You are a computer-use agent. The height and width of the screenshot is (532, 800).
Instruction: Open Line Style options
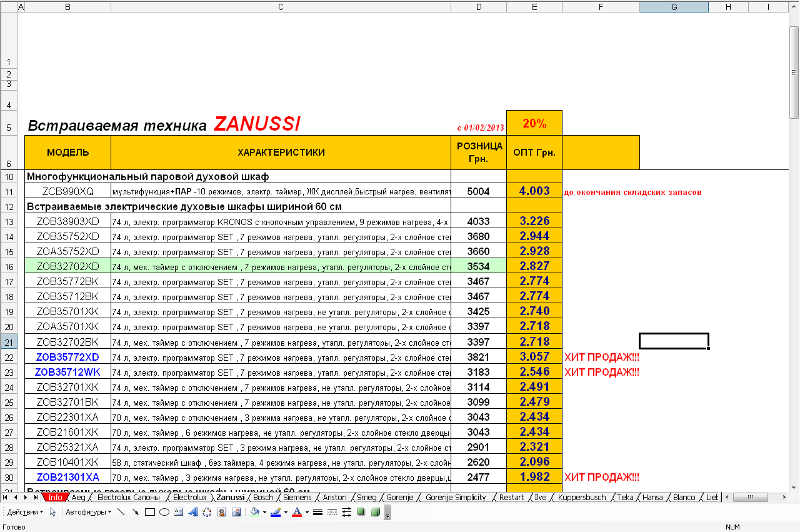click(x=317, y=512)
